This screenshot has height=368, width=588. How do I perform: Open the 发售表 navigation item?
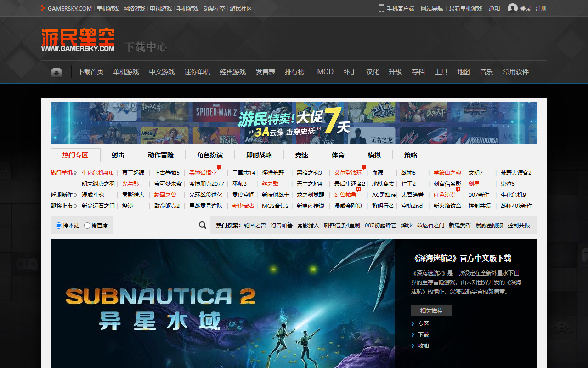coord(266,72)
